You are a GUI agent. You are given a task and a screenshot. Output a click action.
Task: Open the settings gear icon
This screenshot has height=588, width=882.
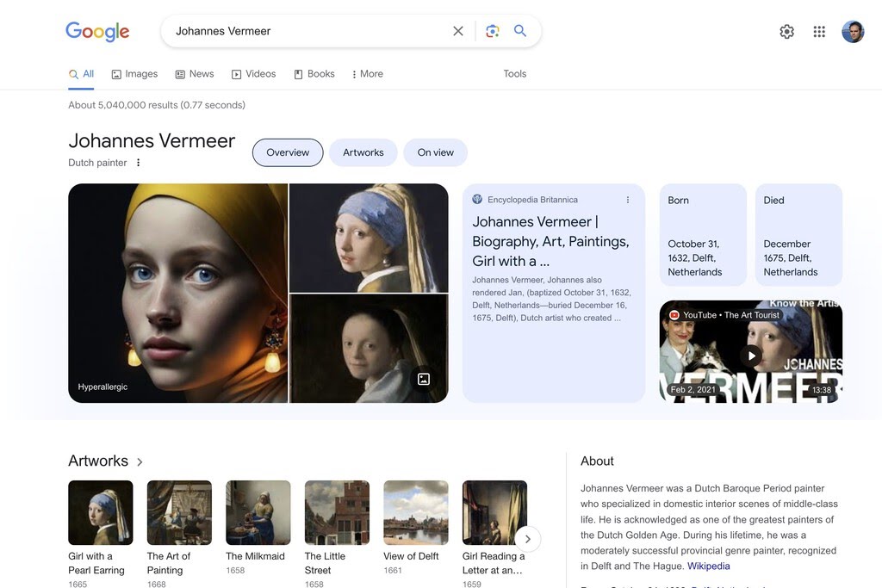(786, 32)
